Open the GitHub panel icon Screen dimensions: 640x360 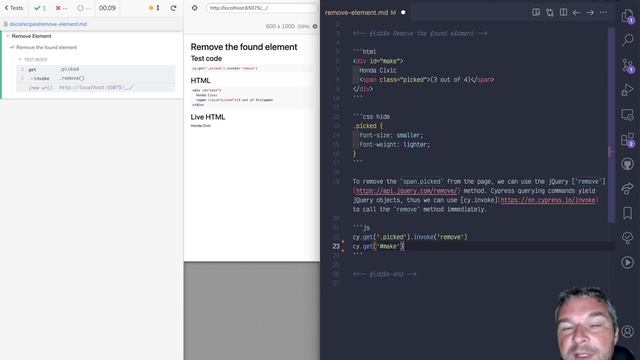click(628, 164)
